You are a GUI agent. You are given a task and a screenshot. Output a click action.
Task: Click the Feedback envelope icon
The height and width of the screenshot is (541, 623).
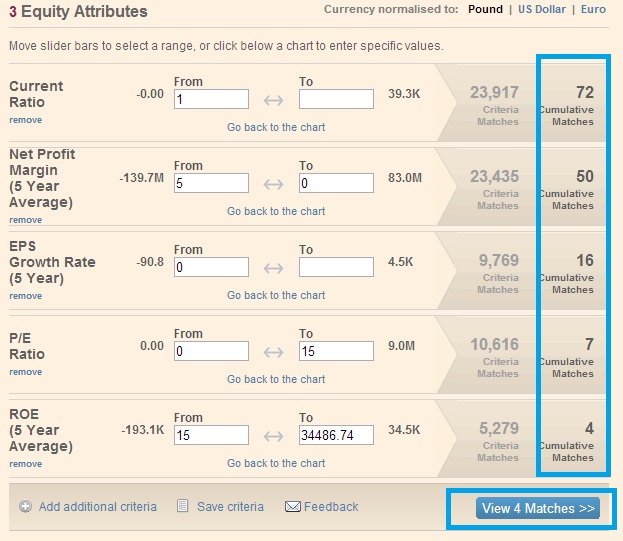(x=293, y=507)
